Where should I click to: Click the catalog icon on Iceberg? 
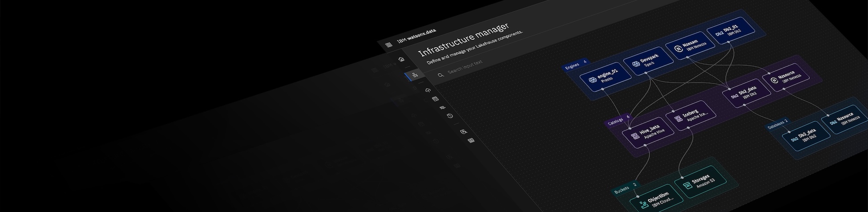click(x=678, y=119)
